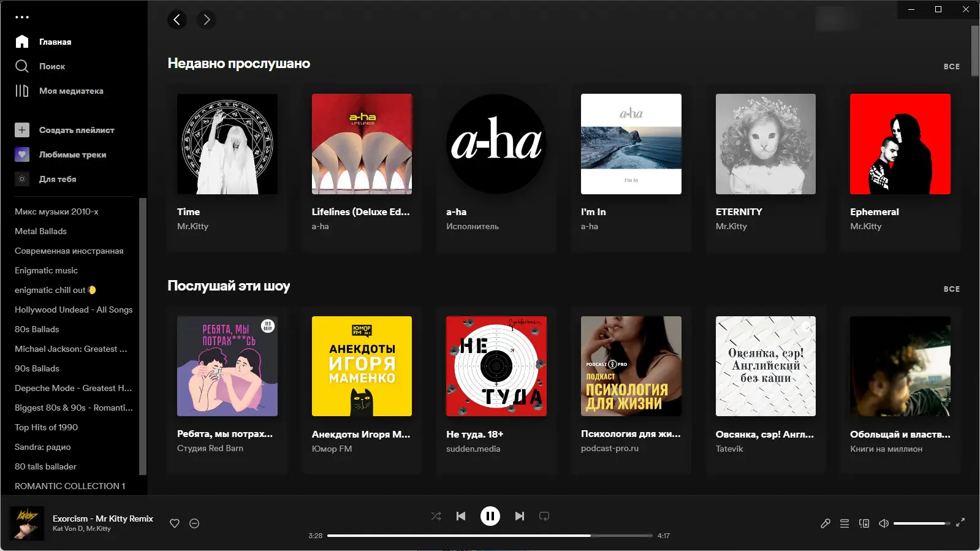Open Hollywood Undead - All Songs playlist
The height and width of the screenshot is (551, 980).
[74, 310]
